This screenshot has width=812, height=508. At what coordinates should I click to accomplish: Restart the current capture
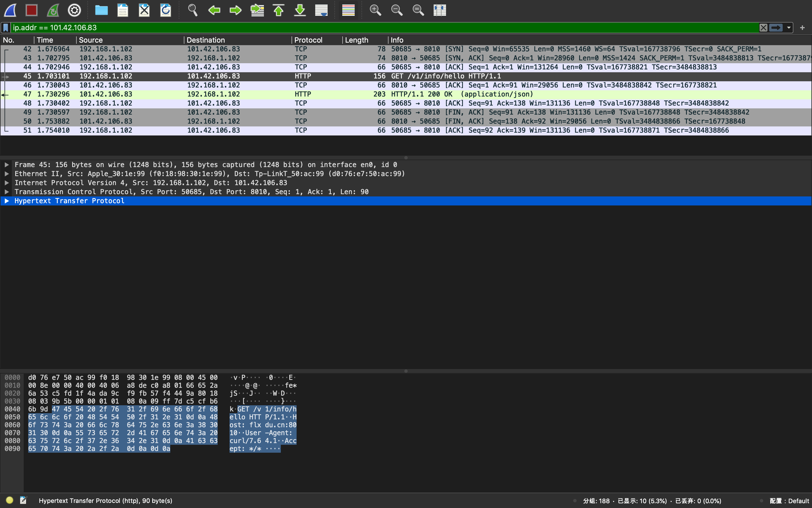[53, 10]
